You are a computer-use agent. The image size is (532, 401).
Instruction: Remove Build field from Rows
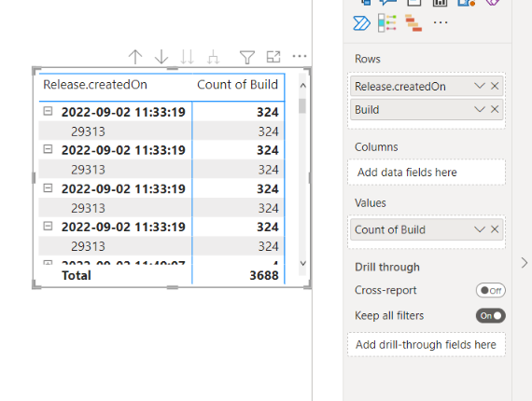495,109
